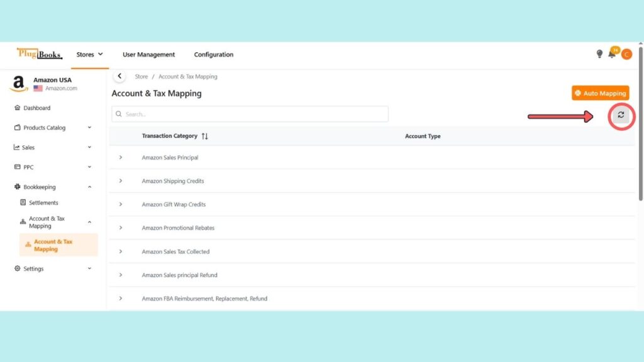Expand the Amazon Promotional Rebates row

120,228
